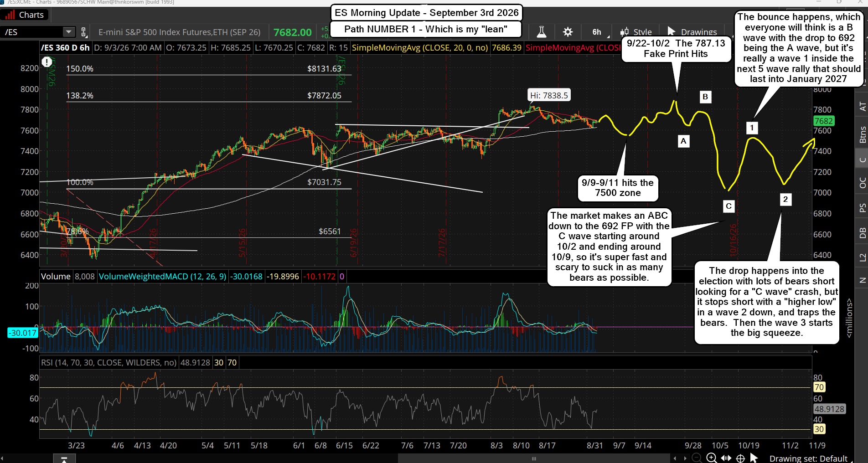Click the alert exclamation icon on chart
Viewport: 868px width, 463px height.
pos(47,62)
